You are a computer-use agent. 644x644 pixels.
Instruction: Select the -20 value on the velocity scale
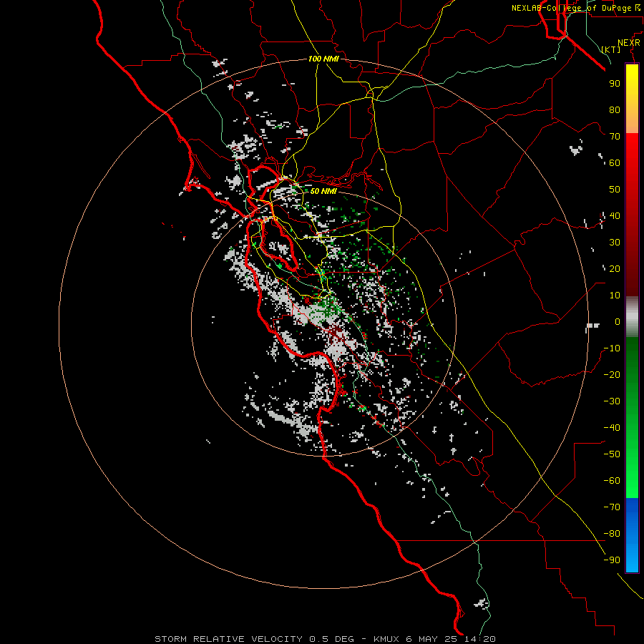612,374
